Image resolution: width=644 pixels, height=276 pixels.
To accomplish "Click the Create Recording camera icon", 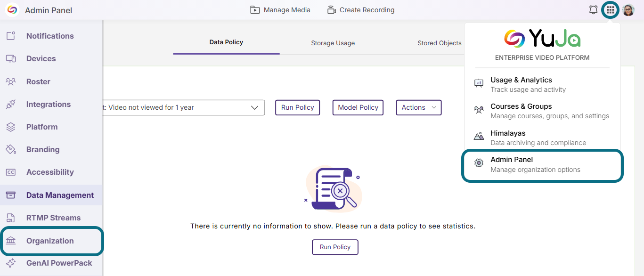I will [332, 10].
